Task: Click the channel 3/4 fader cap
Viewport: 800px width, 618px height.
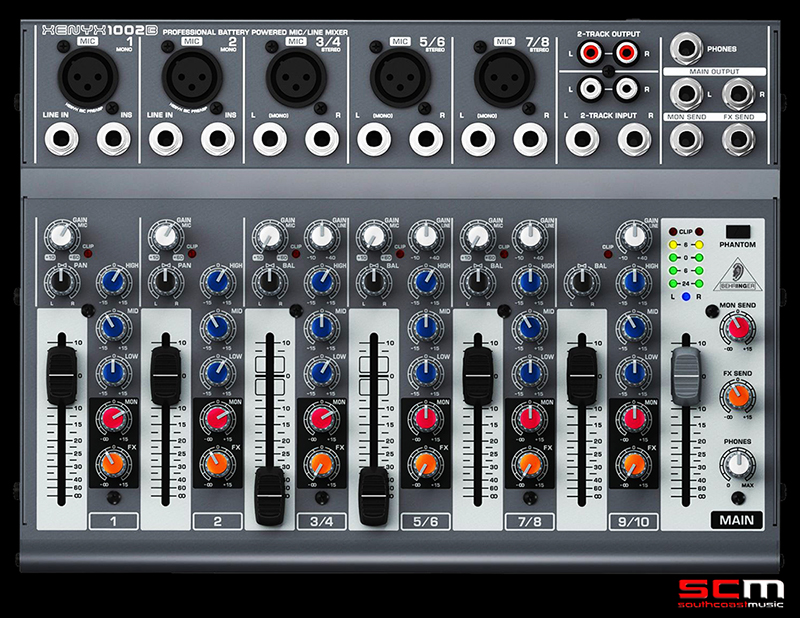Action: tap(270, 496)
